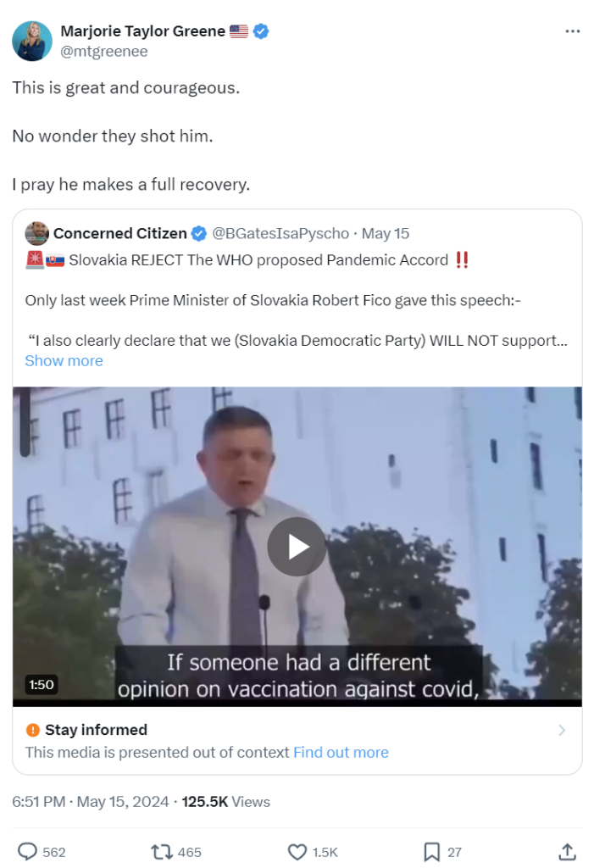The width and height of the screenshot is (594, 868).
Task: Click the @BGatesIsaPyscho handle
Action: pyautogui.click(x=280, y=234)
